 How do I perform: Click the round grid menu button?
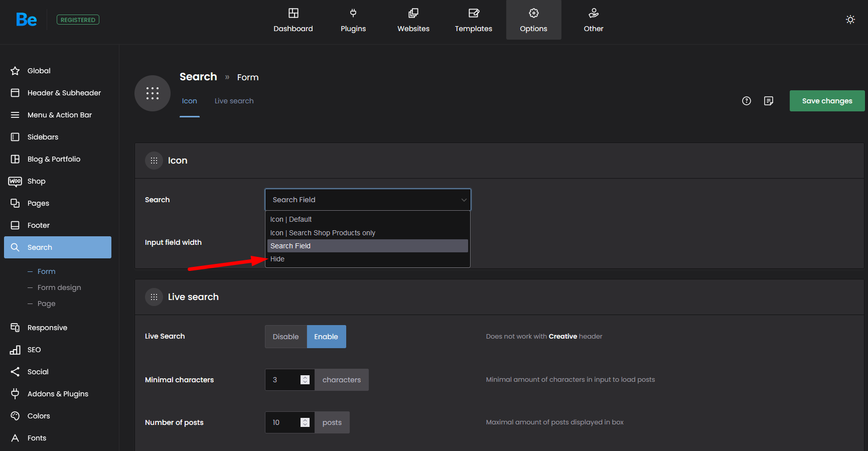tap(153, 93)
